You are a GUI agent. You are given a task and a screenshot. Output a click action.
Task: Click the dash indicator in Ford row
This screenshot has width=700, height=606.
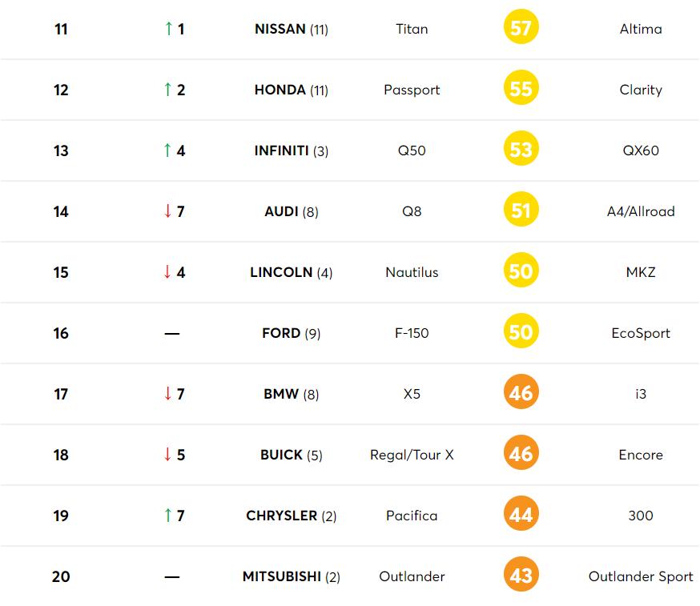(x=172, y=333)
